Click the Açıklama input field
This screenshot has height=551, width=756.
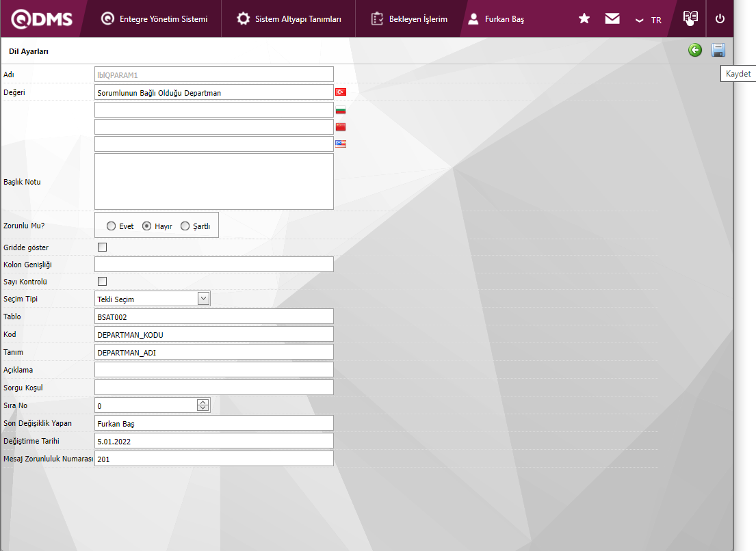click(x=214, y=370)
